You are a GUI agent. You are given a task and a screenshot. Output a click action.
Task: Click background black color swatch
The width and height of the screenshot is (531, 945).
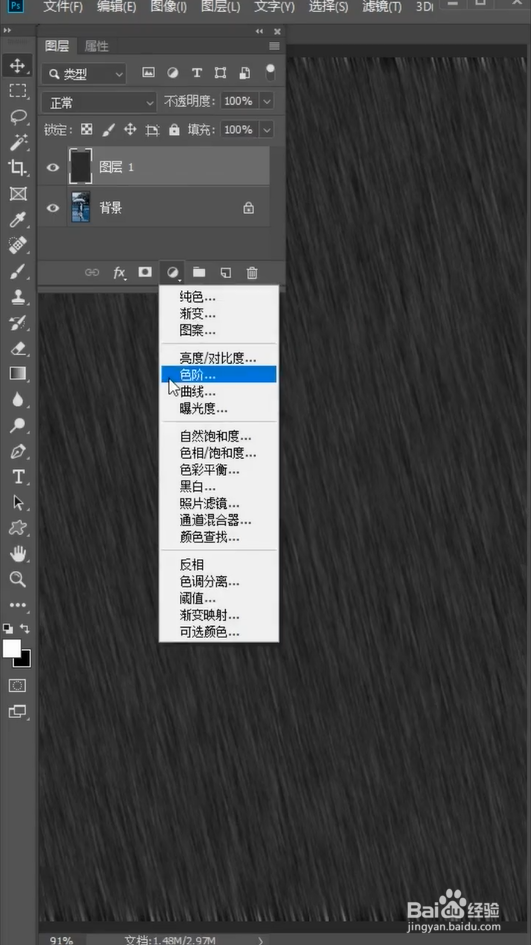coord(25,661)
